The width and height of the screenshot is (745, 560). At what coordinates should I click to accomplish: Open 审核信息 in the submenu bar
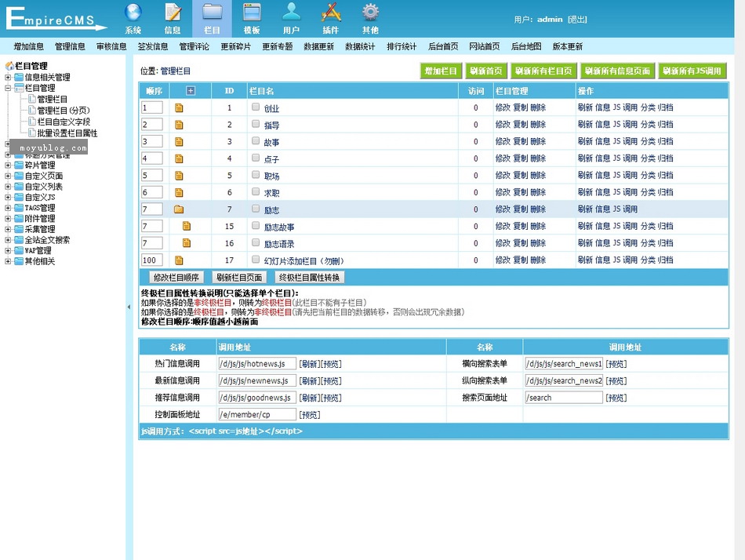click(x=111, y=46)
